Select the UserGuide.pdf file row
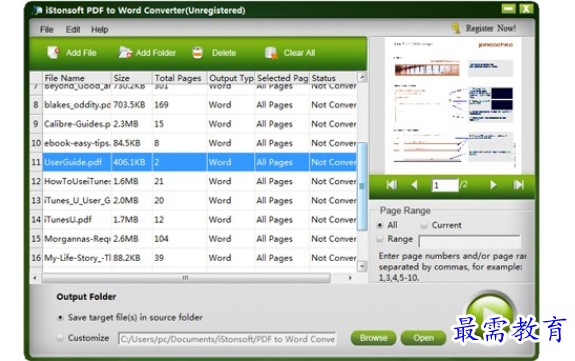 click(193, 162)
